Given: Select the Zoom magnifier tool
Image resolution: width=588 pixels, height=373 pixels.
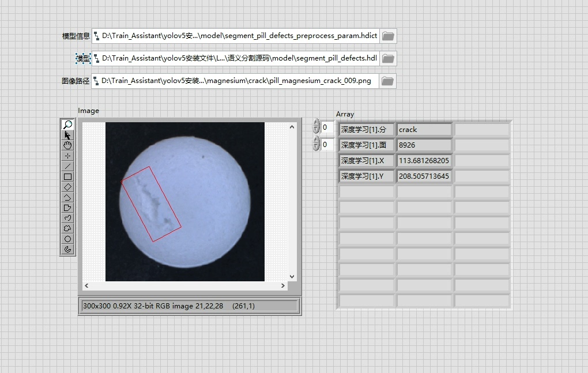Looking at the screenshot, I should click(x=67, y=125).
